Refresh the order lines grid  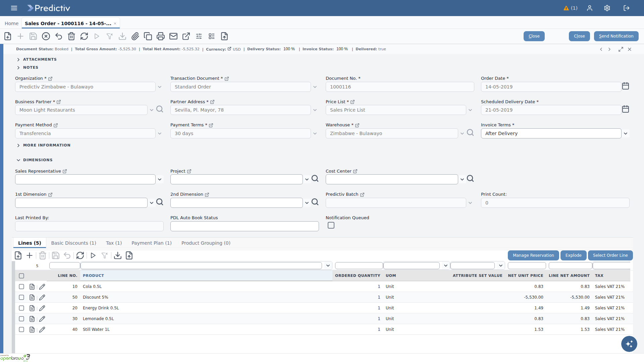(80, 255)
